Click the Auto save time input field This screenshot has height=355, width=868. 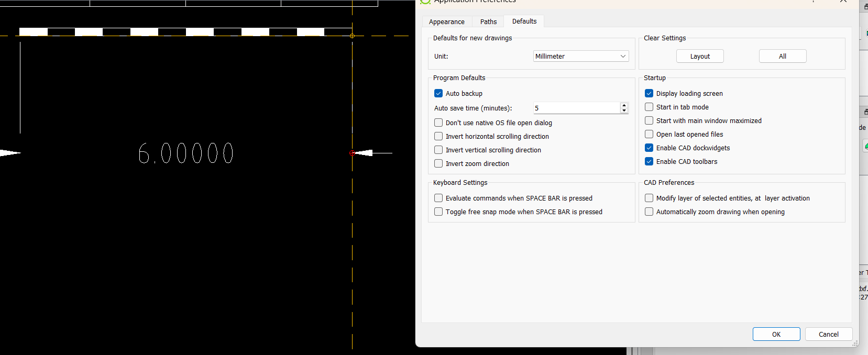click(x=576, y=108)
